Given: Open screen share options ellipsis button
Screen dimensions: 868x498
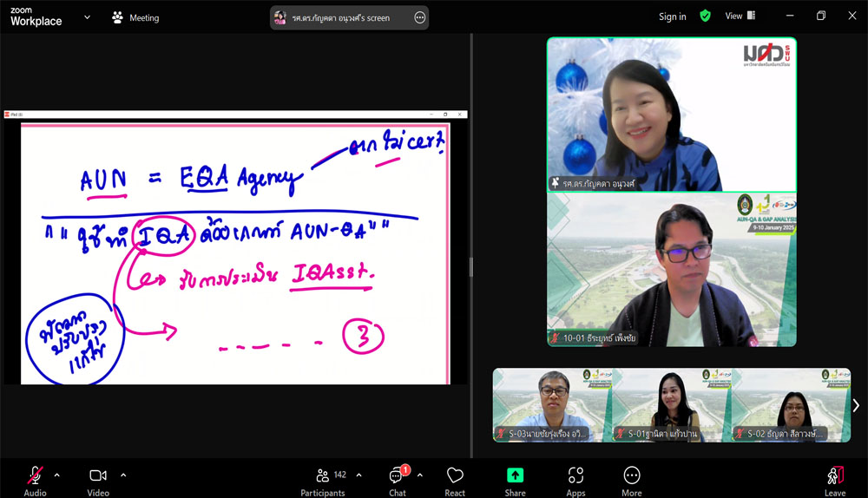Looking at the screenshot, I should [x=420, y=17].
